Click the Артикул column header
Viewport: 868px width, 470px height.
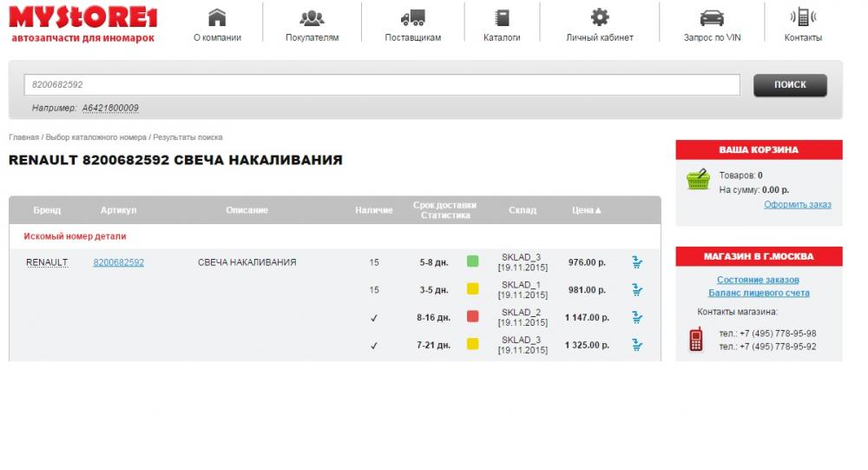click(118, 210)
